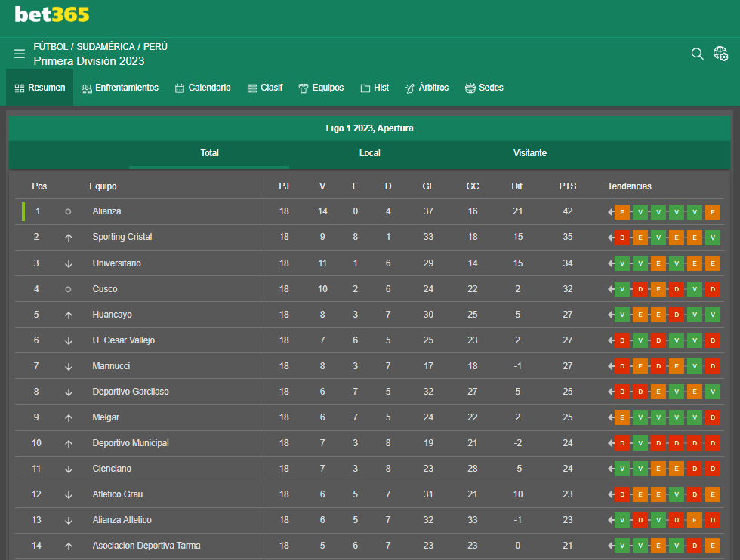Click the back arrow in Alianza's Tendencias
This screenshot has height=560, width=740.
pyautogui.click(x=611, y=212)
